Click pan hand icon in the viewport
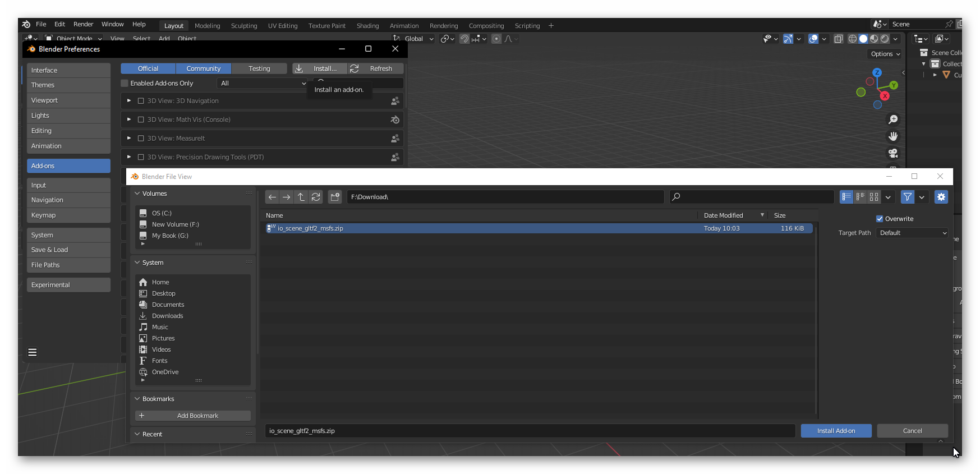Screen dimensions: 980x474 (893, 136)
